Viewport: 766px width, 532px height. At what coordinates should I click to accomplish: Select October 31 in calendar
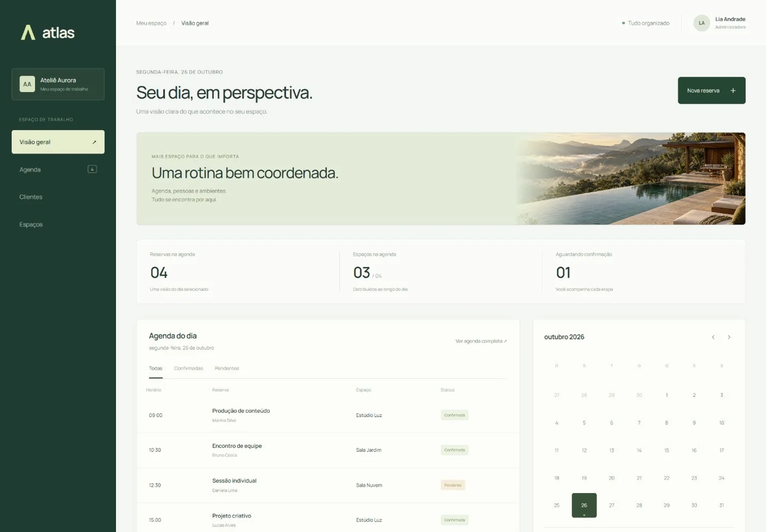(722, 505)
